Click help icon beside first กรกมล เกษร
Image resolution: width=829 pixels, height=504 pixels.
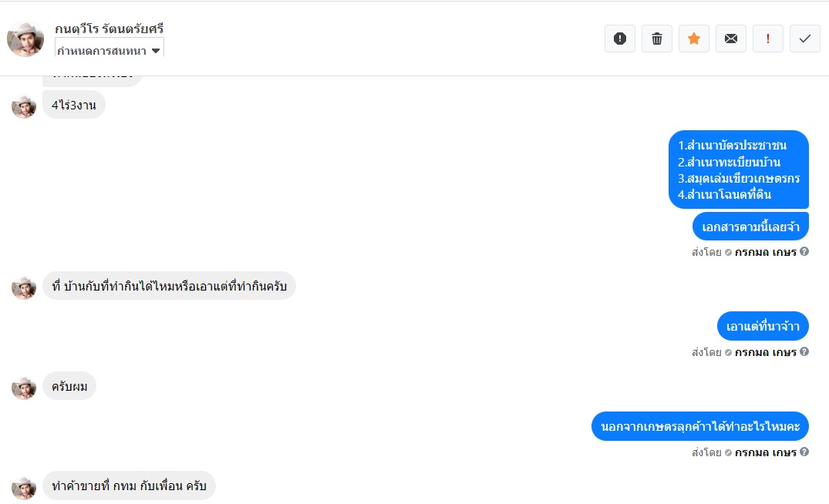coord(804,251)
